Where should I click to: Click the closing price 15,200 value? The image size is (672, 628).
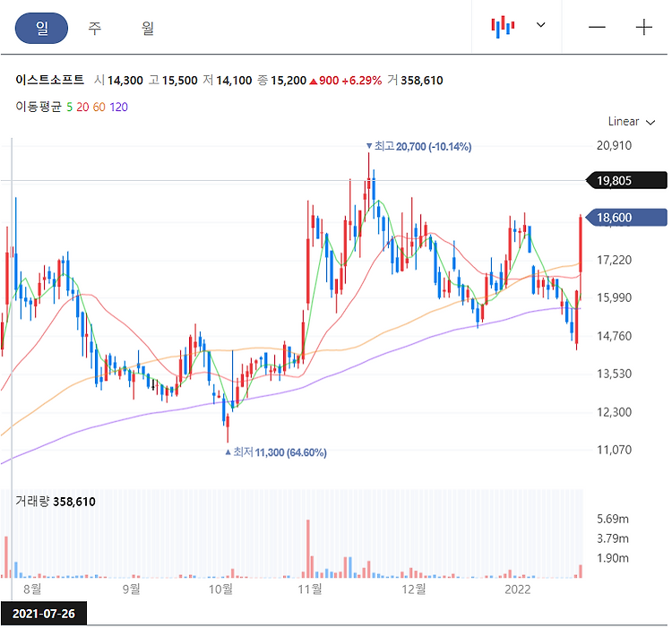click(289, 81)
